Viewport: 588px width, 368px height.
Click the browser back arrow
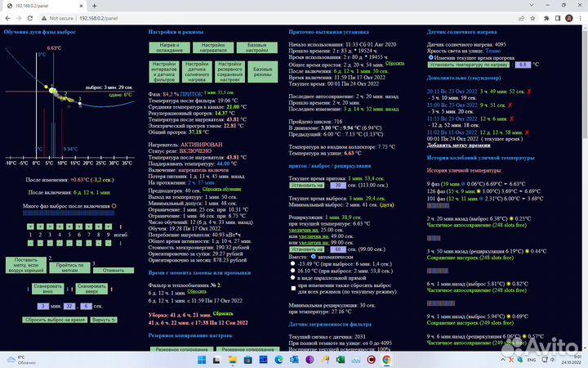click(9, 16)
